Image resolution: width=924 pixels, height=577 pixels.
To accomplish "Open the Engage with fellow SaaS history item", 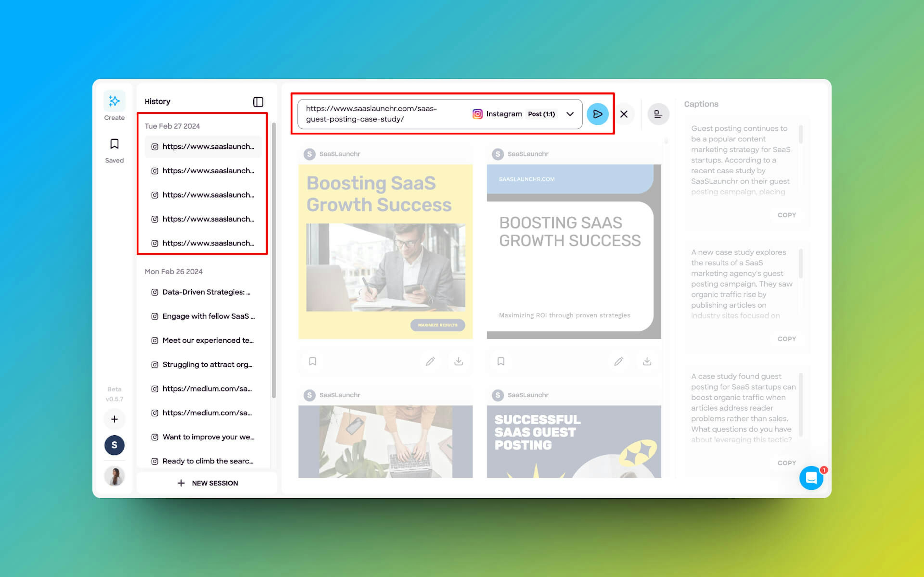I will 208,316.
